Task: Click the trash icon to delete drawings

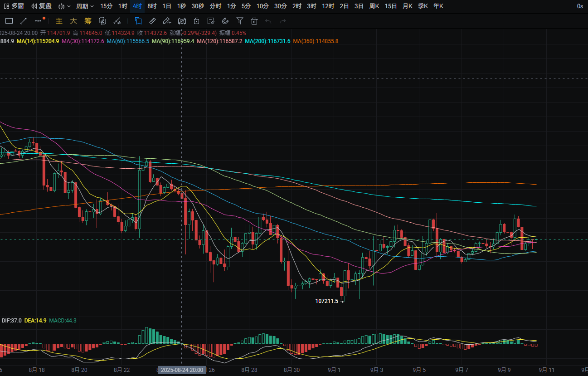Action: [x=254, y=21]
